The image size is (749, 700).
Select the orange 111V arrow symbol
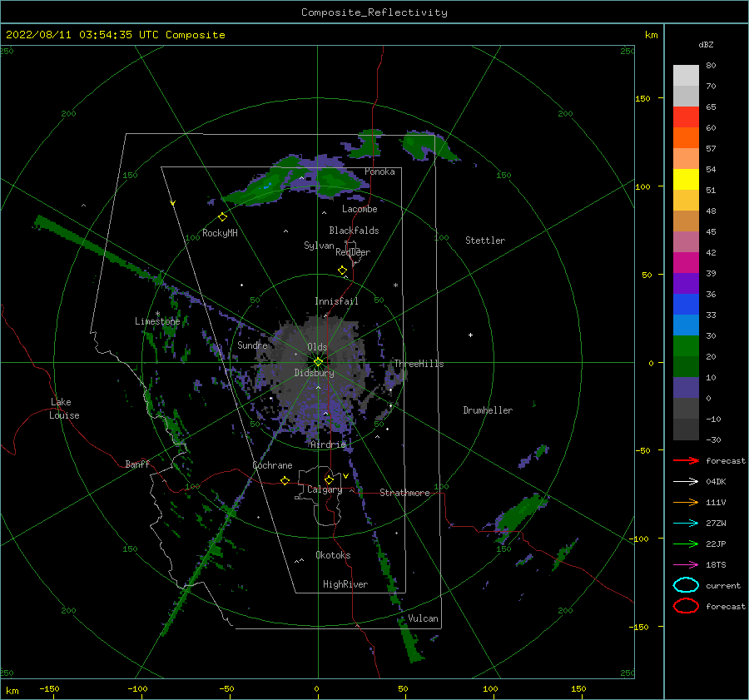pos(686,502)
